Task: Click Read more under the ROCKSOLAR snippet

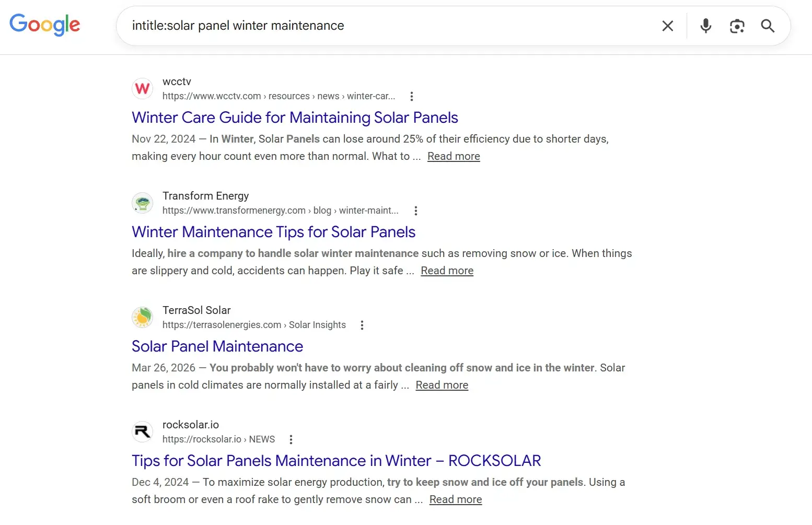Action: click(x=455, y=499)
